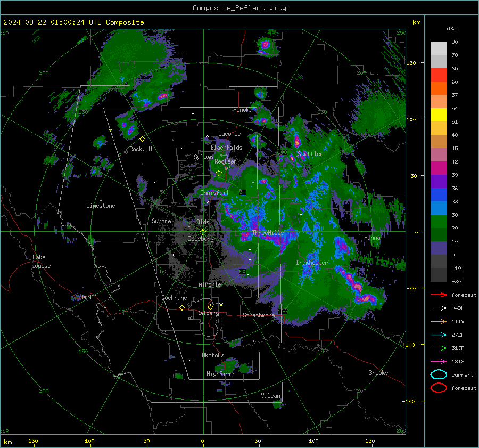The height and width of the screenshot is (448, 479).
Task: Click the Vulcan town label
Action: [270, 396]
